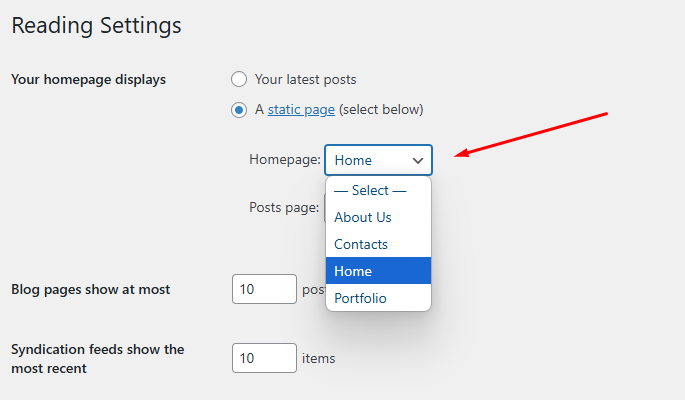This screenshot has height=400, width=685.
Task: Focus the Syndication feeds number field
Action: [264, 358]
